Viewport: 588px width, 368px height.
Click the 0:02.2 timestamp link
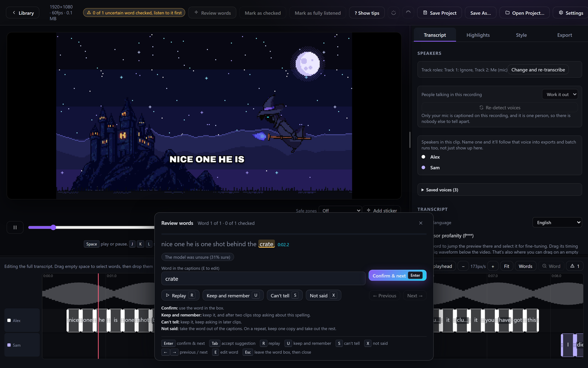coord(283,244)
